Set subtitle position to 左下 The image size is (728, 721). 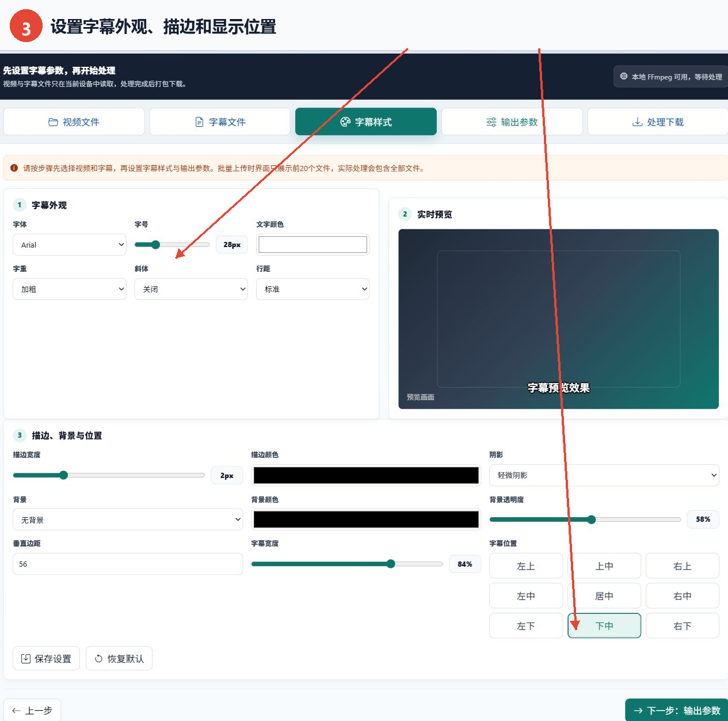(526, 626)
